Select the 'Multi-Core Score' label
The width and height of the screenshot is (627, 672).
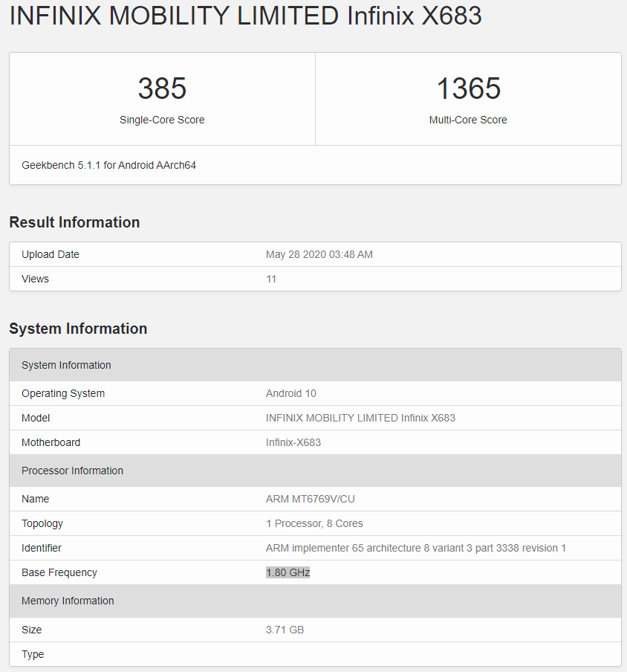click(x=468, y=120)
